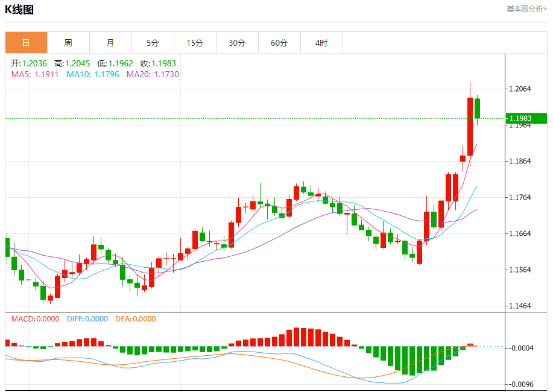This screenshot has height=392, width=553.
Task: Click the MA10 indicator label
Action: [92, 74]
